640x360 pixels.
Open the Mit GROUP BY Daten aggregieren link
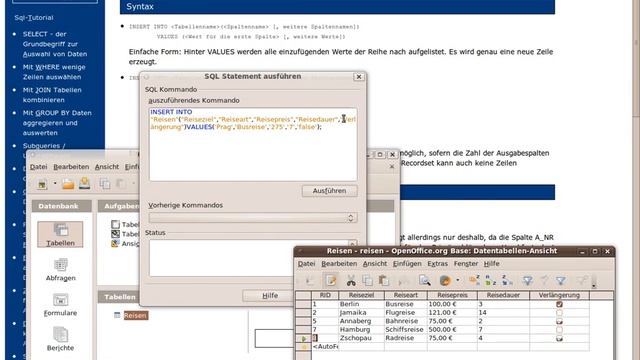57,122
